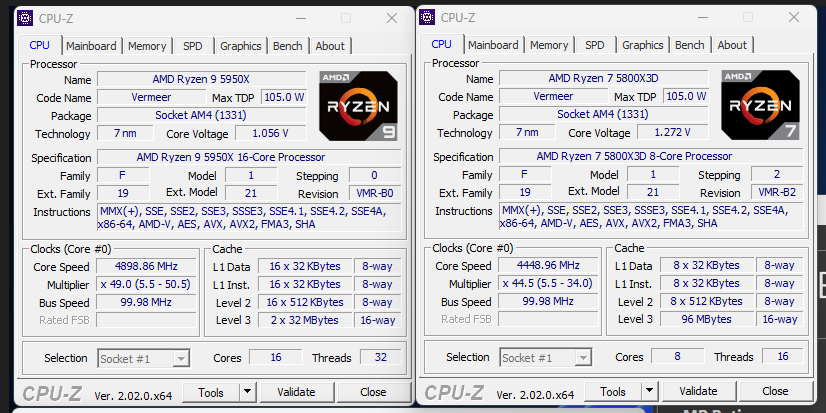Expand Tools dropdown arrow in the 5800X3D window
The width and height of the screenshot is (826, 413).
coord(650,391)
